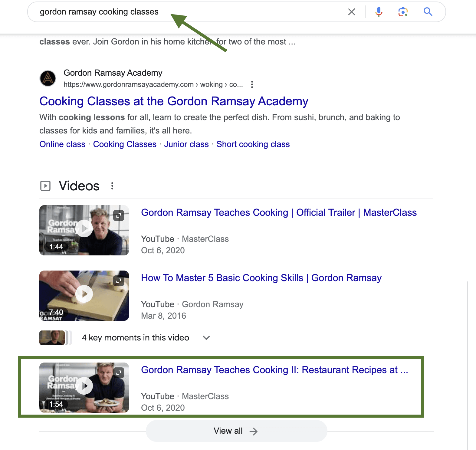Start voice search with the microphone icon
The width and height of the screenshot is (476, 450).
[x=379, y=12]
